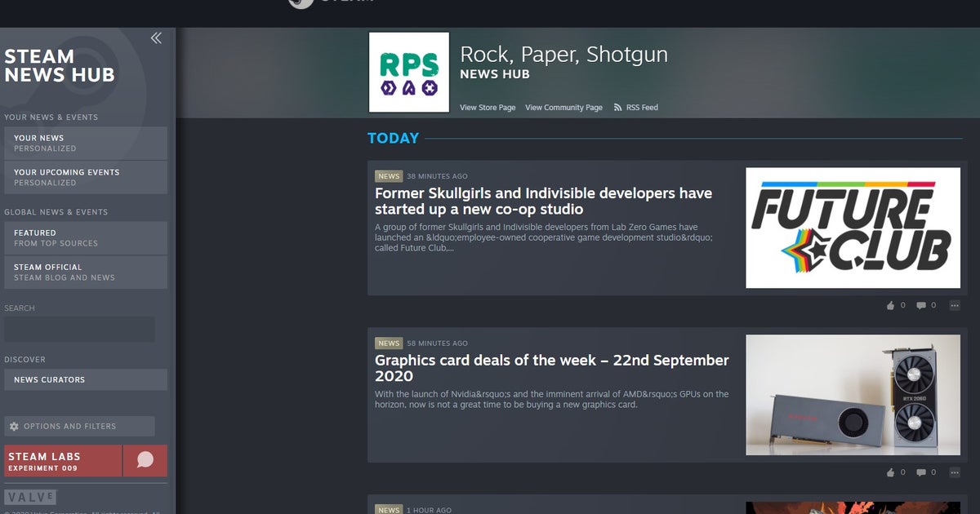This screenshot has width=980, height=514.
Task: Open comments on Graphics card deals article
Action: point(921,472)
